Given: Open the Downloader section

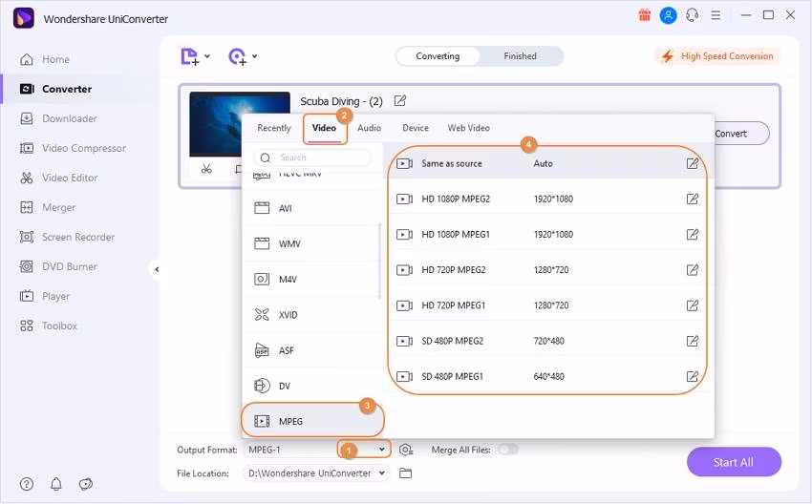Looking at the screenshot, I should (x=58, y=118).
